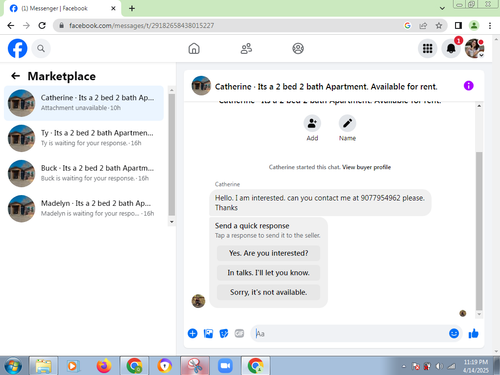Open the Facebook home logo
This screenshot has width=500, height=375.
click(x=17, y=49)
